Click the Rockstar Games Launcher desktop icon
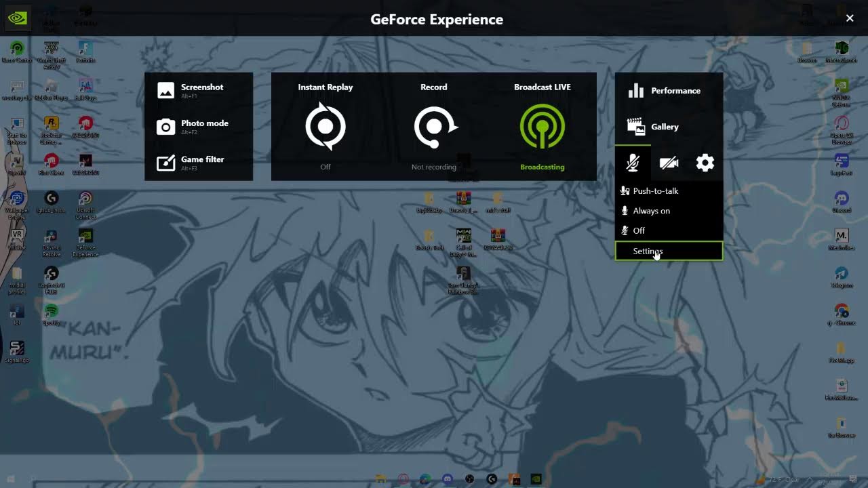Screen dimensions: 868x488 pos(51,129)
